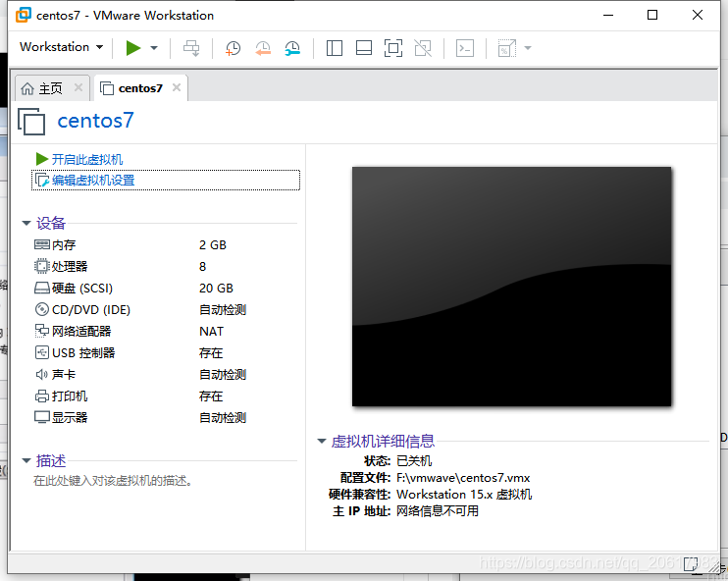Image resolution: width=728 pixels, height=581 pixels.
Task: Select the 打印机 device row
Action: tap(165, 396)
